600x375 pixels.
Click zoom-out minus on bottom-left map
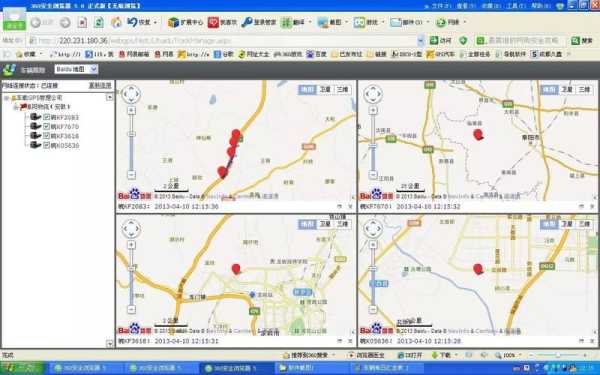coord(131,309)
